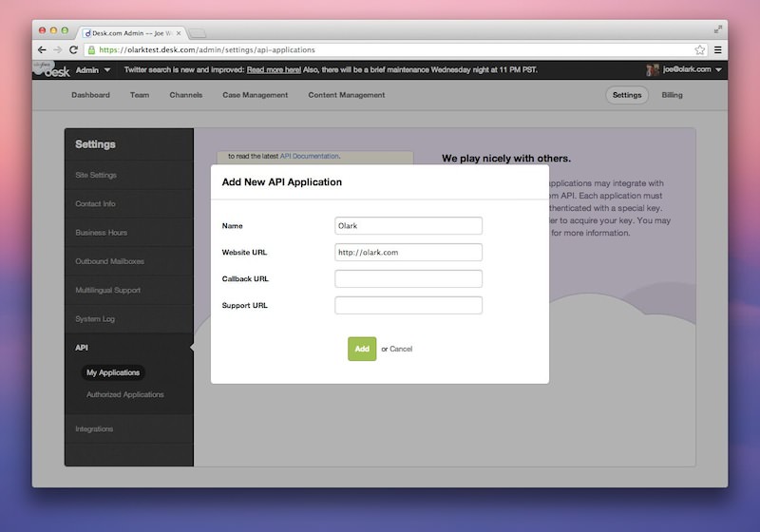Cancel the Add New API Application dialog
The width and height of the screenshot is (760, 532).
pos(401,350)
